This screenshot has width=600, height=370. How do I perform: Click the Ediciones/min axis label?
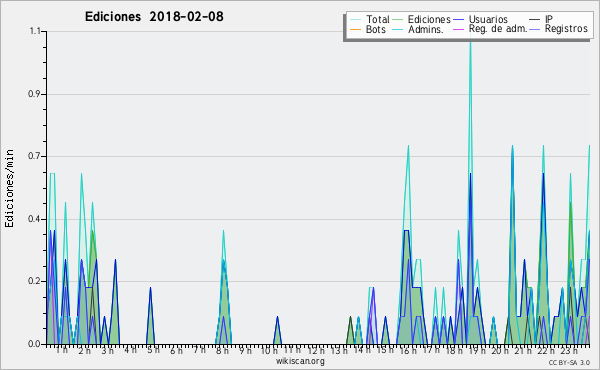point(9,188)
